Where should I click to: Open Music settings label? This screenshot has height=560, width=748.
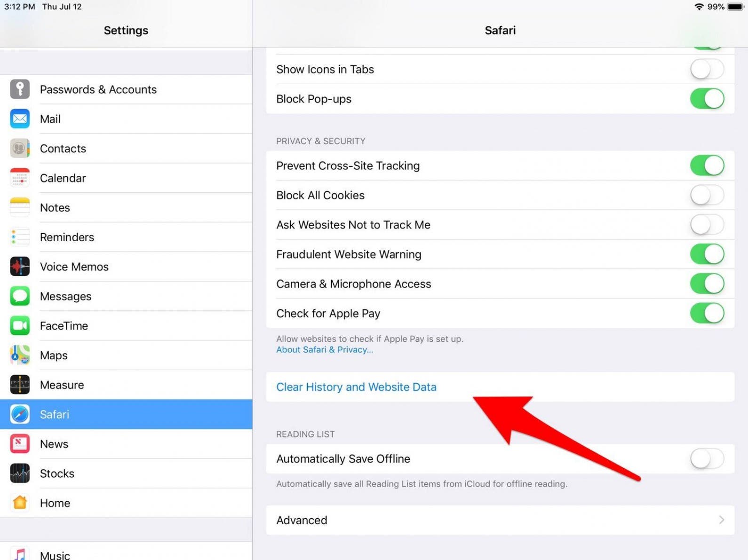click(x=55, y=555)
